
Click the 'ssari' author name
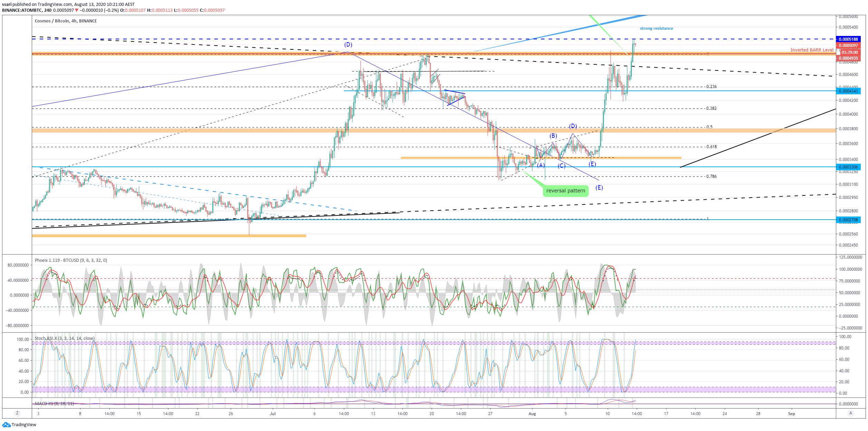pos(7,4)
